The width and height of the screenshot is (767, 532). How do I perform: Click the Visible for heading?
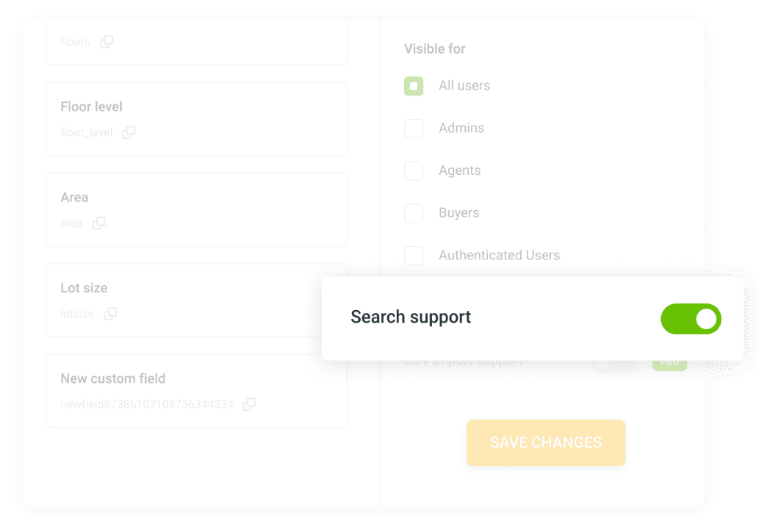pyautogui.click(x=434, y=49)
